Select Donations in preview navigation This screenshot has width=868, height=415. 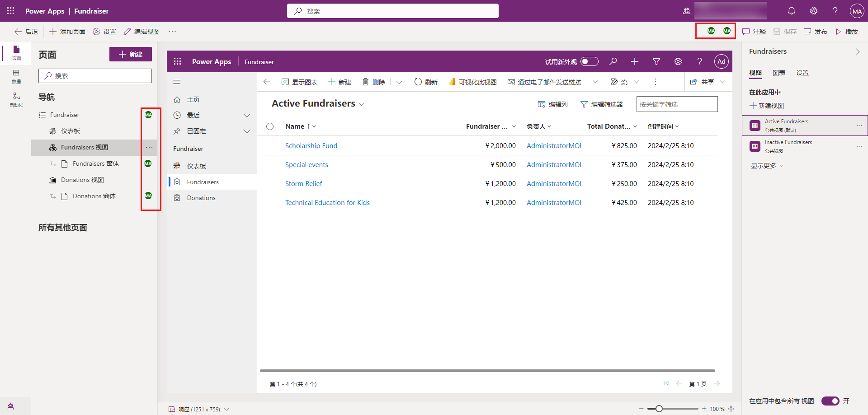(212, 198)
